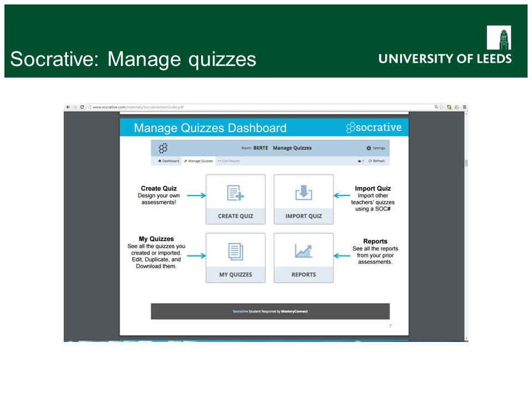Click the IMPORT QUIZ button label

coord(304,216)
